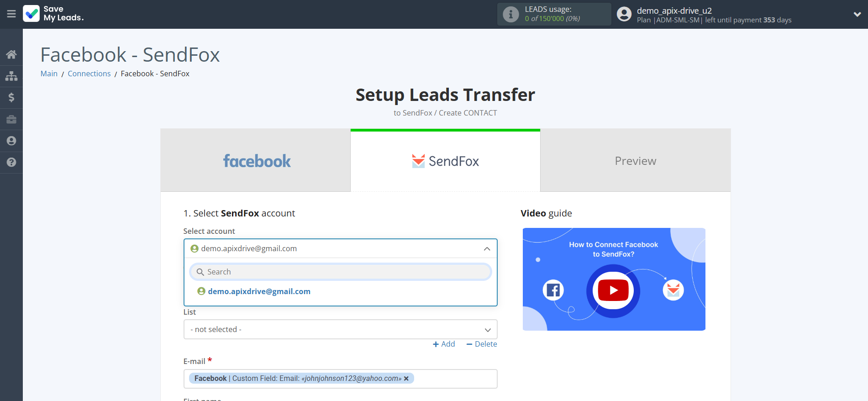Image resolution: width=868 pixels, height=401 pixels.
Task: Expand the List dropdown
Action: (340, 329)
